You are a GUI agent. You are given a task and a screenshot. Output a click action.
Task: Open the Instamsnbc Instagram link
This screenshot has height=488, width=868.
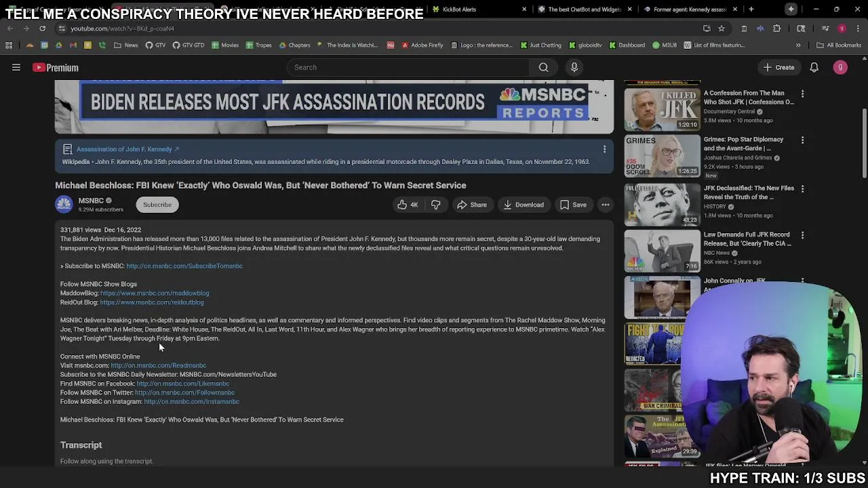coord(192,402)
